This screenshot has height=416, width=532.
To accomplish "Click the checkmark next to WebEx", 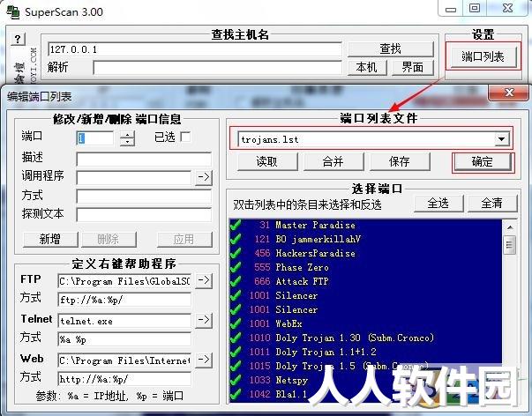I will click(x=236, y=323).
